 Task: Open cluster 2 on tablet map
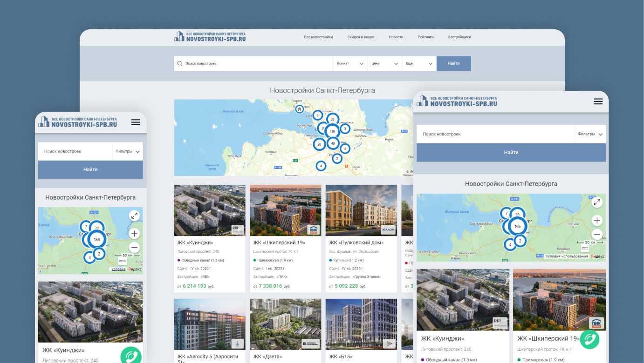click(521, 241)
